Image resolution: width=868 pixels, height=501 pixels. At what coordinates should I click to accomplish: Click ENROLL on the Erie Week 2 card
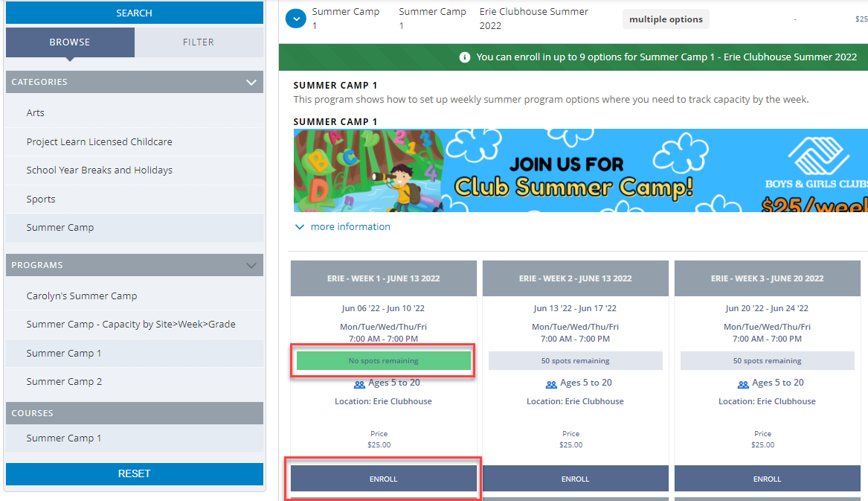575,479
